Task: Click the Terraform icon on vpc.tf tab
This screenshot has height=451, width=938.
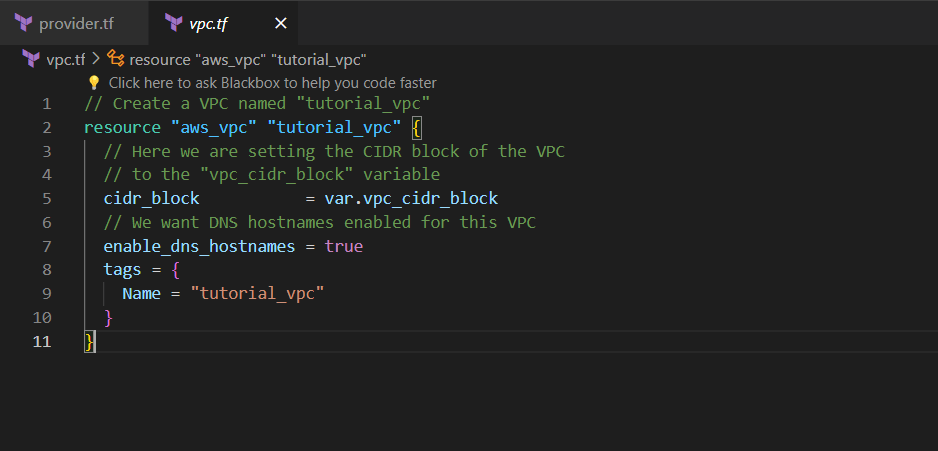Action: [174, 23]
